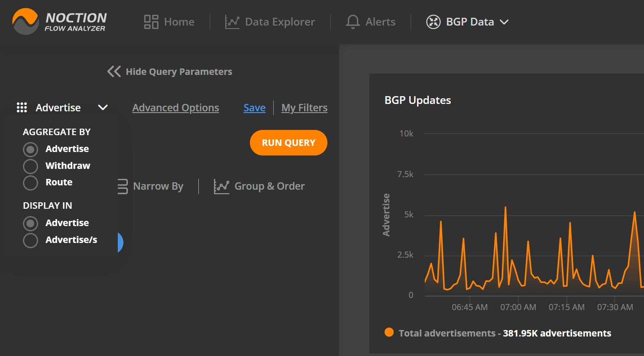
Task: Click the AGGREGATE BY heading
Action: (x=57, y=132)
